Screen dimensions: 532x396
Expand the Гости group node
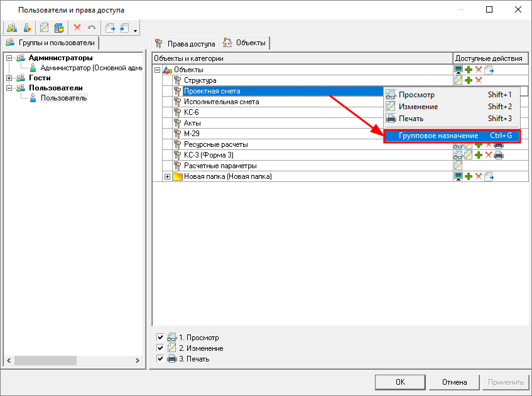tap(9, 78)
